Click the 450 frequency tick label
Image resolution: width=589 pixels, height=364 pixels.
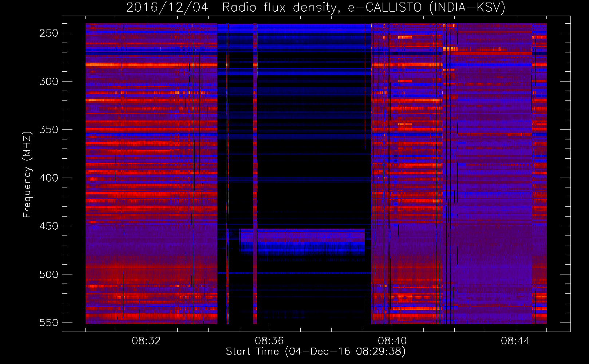click(49, 226)
